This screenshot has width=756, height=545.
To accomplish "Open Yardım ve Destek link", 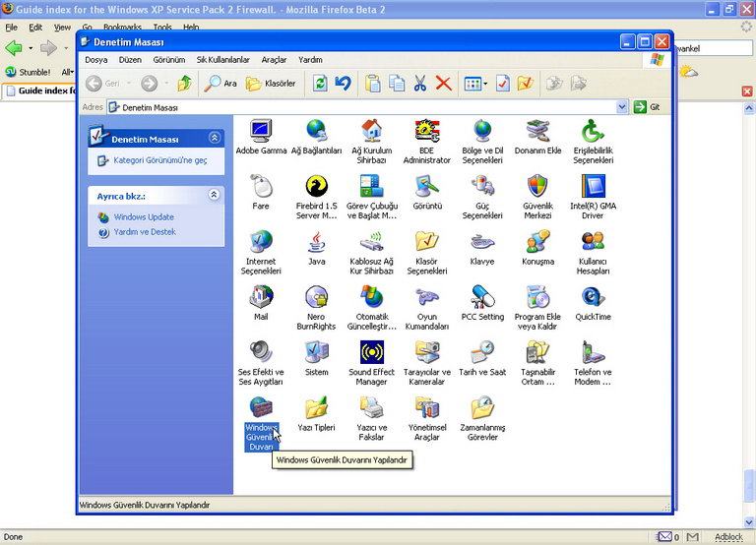I will tap(145, 232).
